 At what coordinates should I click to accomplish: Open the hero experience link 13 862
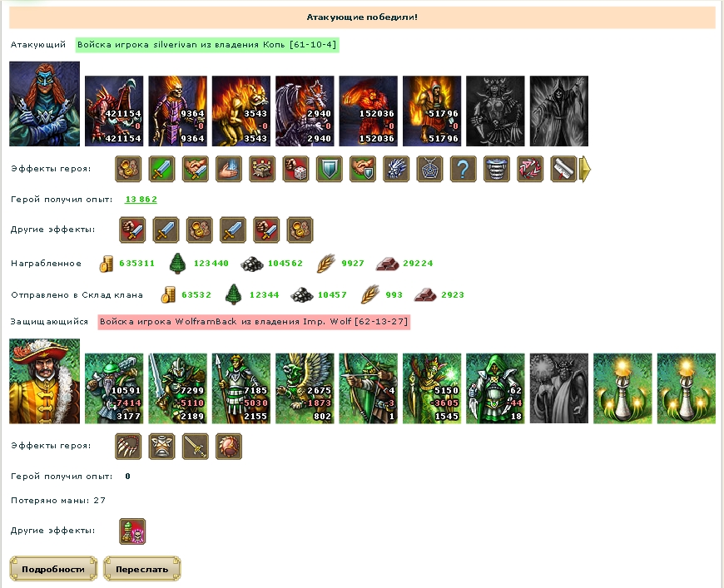click(141, 200)
